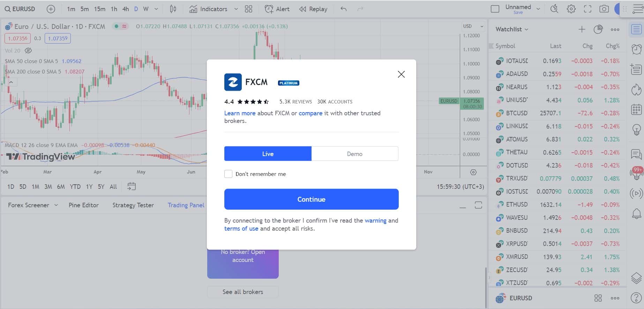Open the Watchlist advanced view pie icon
Screen dimensions: 644x309
click(598, 30)
